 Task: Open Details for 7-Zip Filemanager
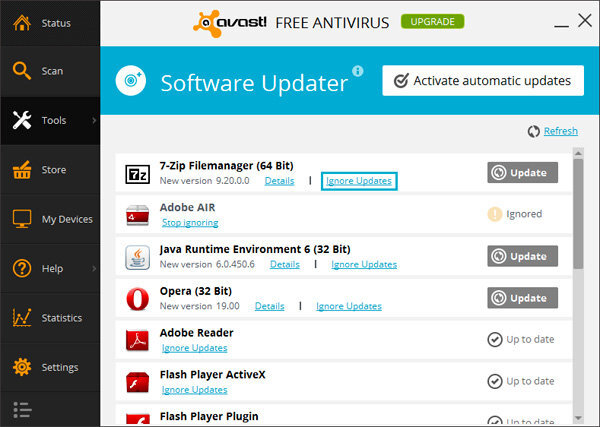pos(280,181)
